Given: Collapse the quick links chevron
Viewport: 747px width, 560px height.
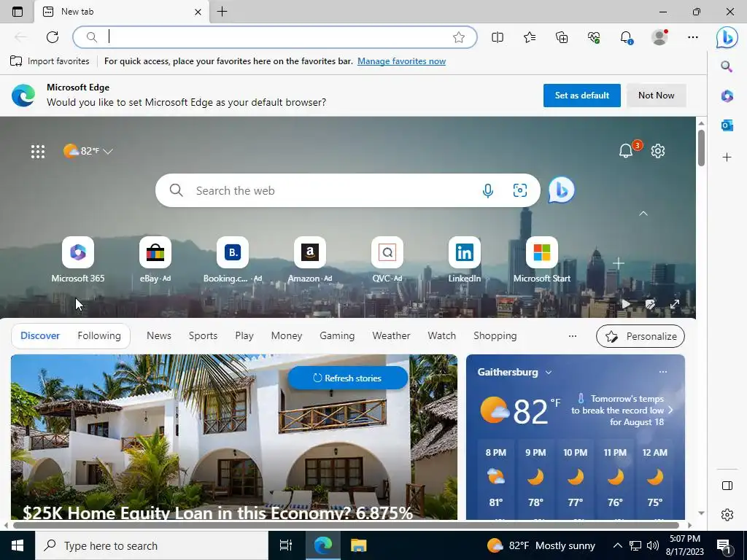Looking at the screenshot, I should click(x=643, y=214).
